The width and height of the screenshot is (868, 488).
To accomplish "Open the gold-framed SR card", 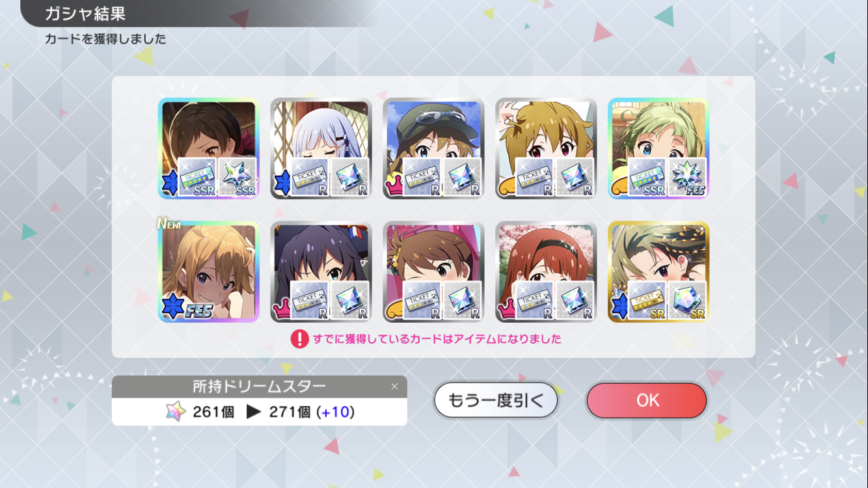I will [x=658, y=271].
